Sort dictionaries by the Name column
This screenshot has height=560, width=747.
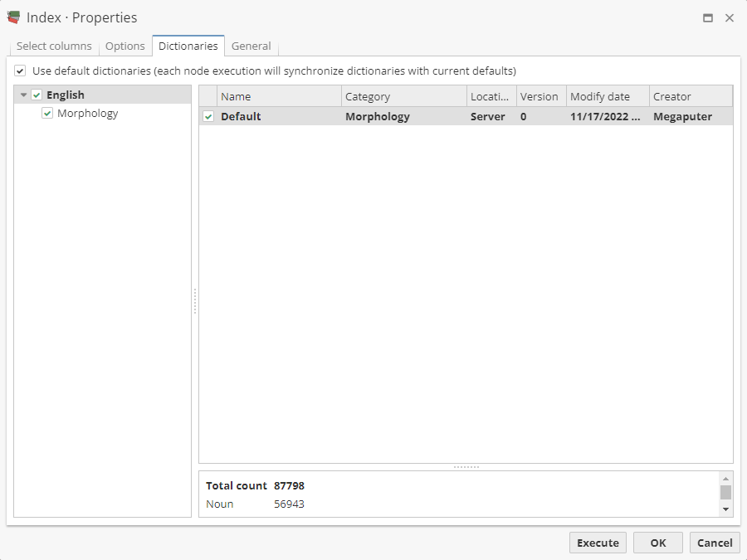tap(236, 96)
